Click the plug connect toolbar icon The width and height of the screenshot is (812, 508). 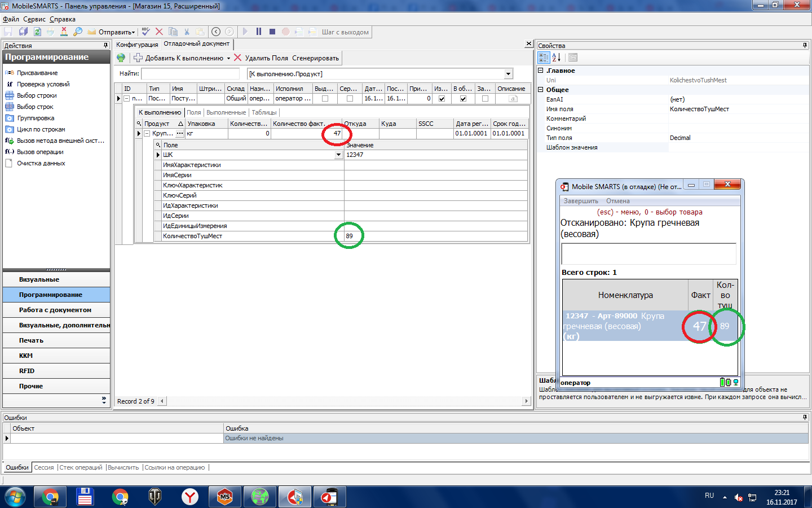pos(50,32)
